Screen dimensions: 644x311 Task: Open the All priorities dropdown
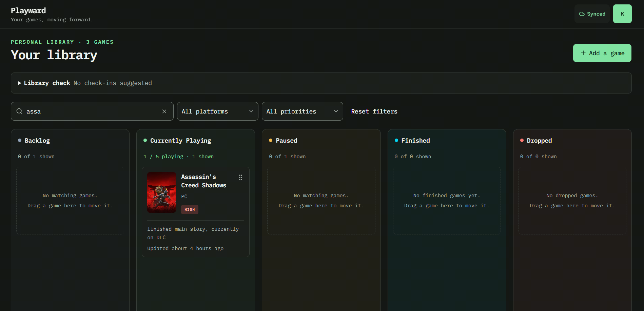(x=303, y=111)
